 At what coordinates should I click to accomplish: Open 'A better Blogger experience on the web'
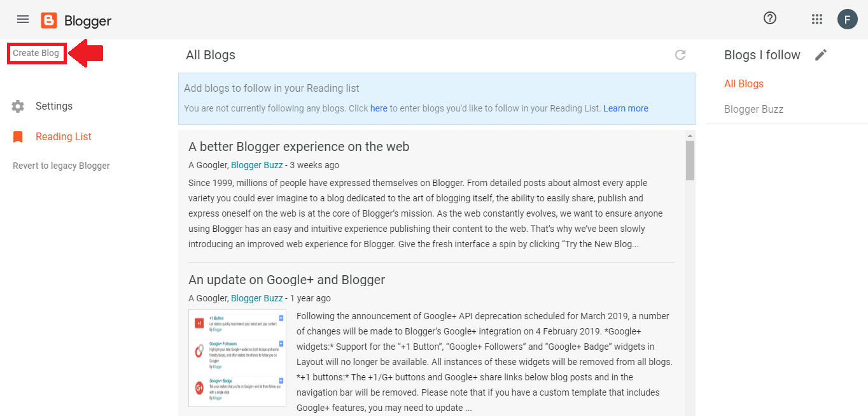pos(299,147)
